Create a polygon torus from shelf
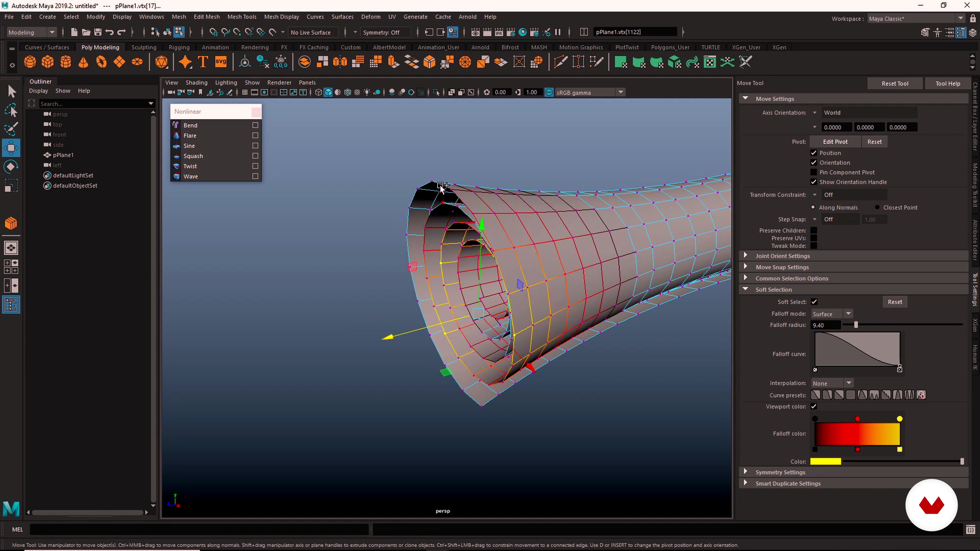980x551 pixels. tap(101, 61)
